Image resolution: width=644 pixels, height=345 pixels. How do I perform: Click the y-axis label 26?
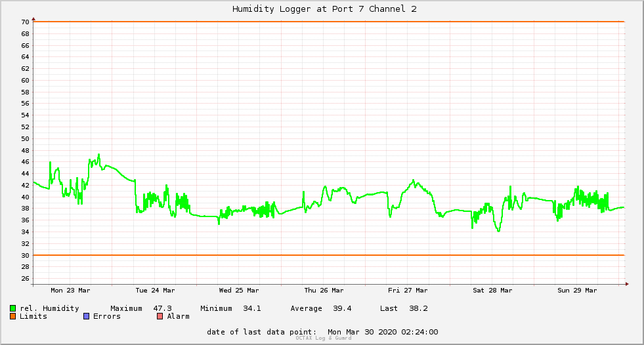pos(26,279)
